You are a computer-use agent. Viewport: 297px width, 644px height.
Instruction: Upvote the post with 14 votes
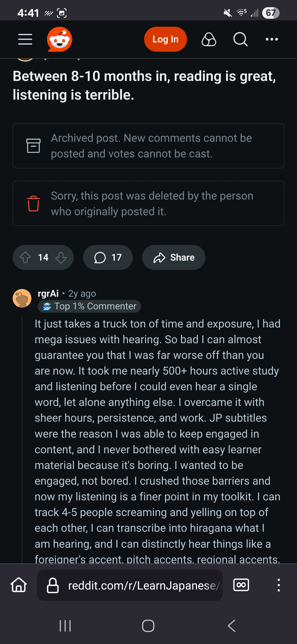[x=25, y=258]
